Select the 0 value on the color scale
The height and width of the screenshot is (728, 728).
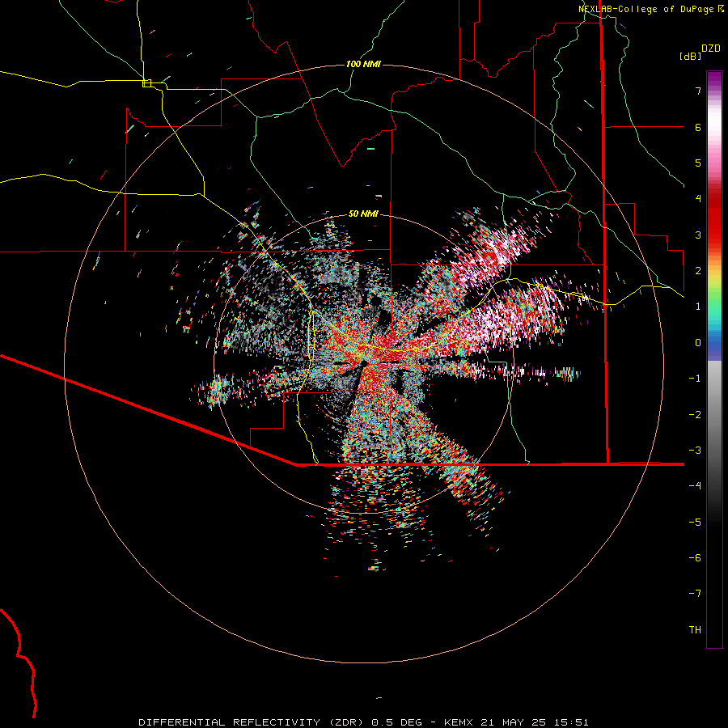[698, 343]
